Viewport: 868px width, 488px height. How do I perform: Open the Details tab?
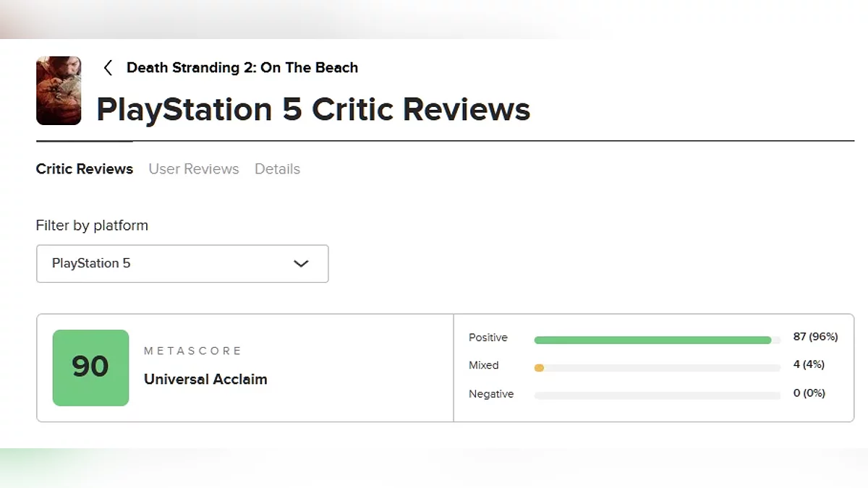pos(277,169)
